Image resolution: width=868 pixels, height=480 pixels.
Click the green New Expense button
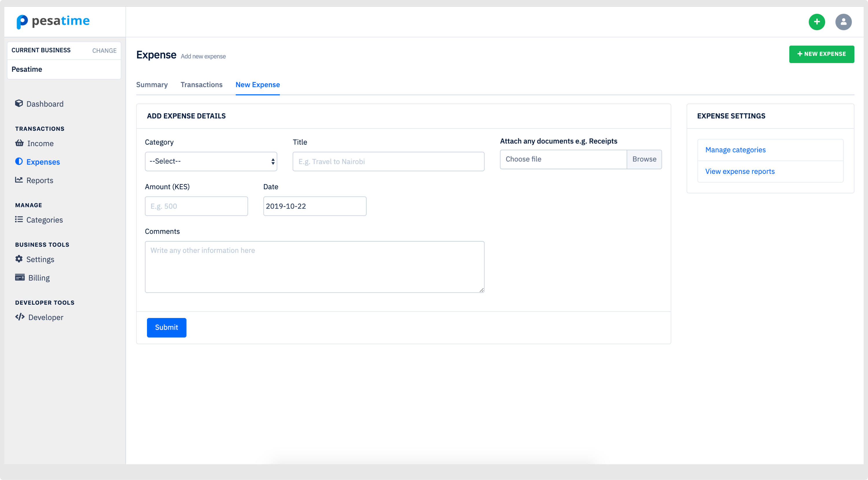(x=821, y=54)
